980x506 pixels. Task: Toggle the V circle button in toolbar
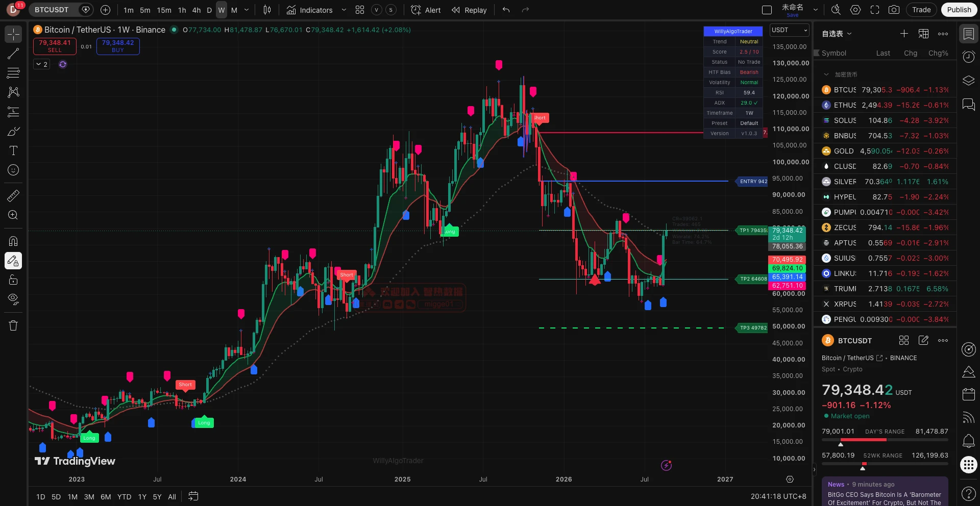pos(377,10)
